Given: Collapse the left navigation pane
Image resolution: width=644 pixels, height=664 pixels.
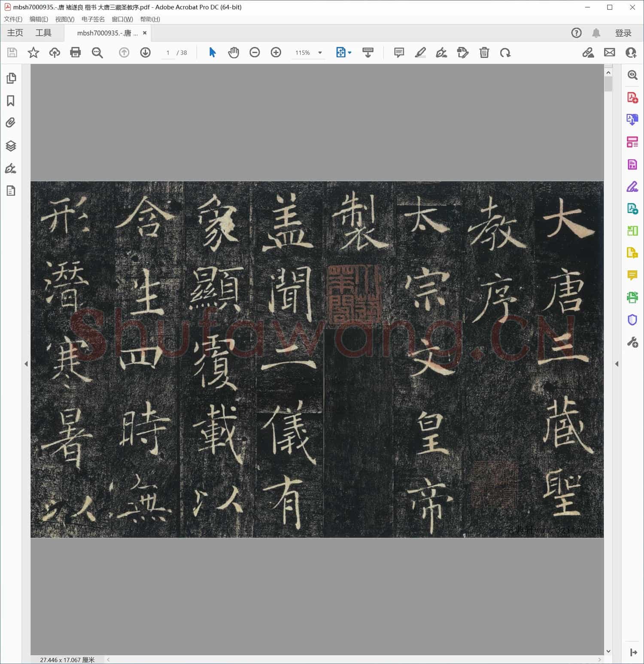Looking at the screenshot, I should click(26, 364).
